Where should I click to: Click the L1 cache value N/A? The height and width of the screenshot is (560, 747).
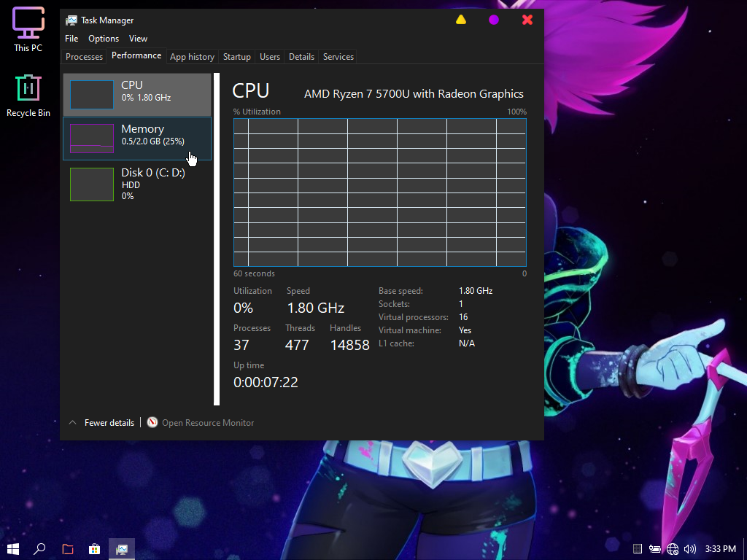click(x=467, y=343)
